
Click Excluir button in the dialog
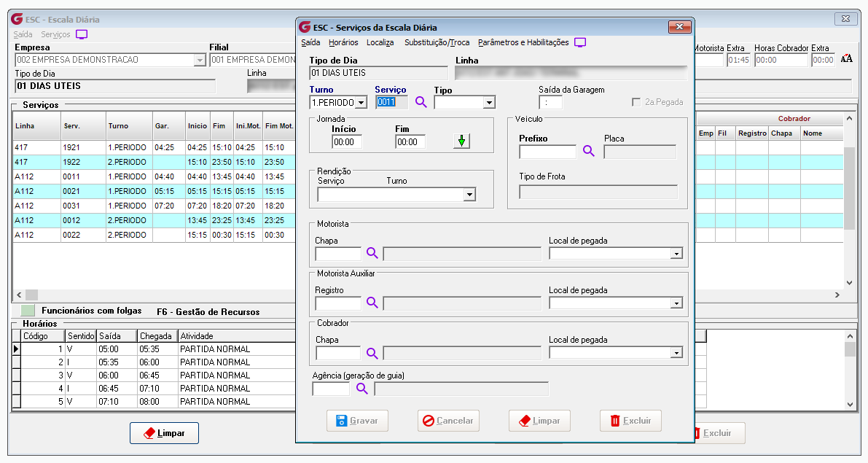(630, 421)
